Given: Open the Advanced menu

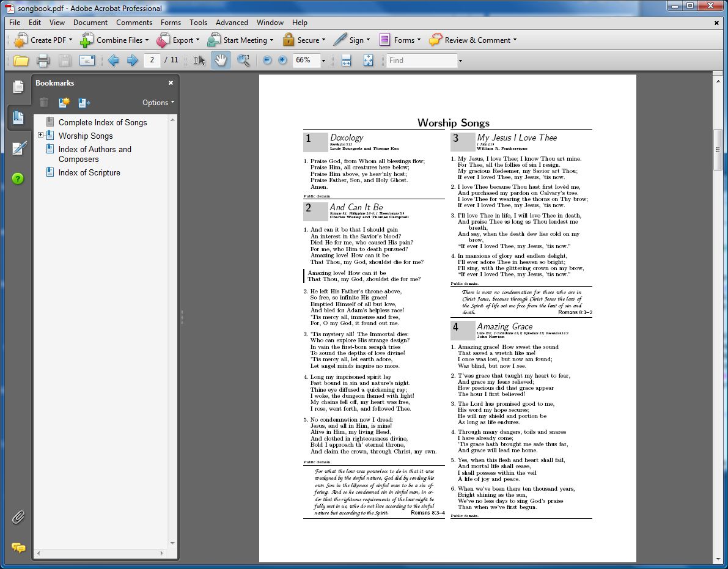Looking at the screenshot, I should 232,23.
